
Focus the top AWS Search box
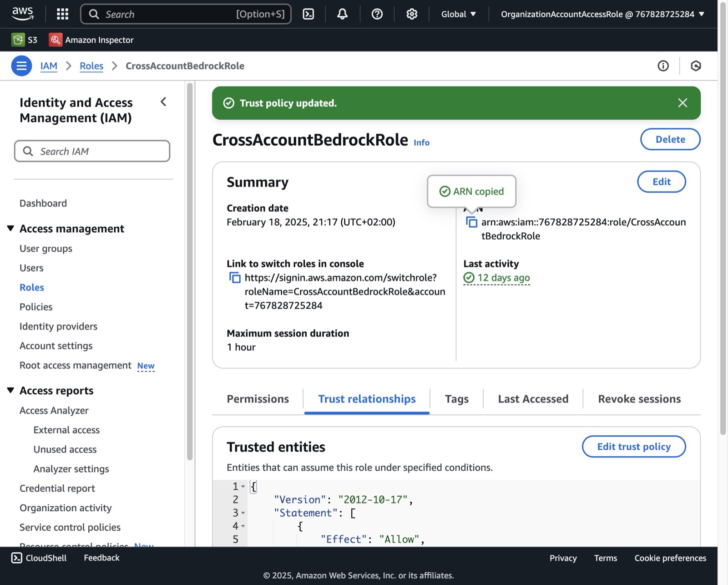point(186,14)
